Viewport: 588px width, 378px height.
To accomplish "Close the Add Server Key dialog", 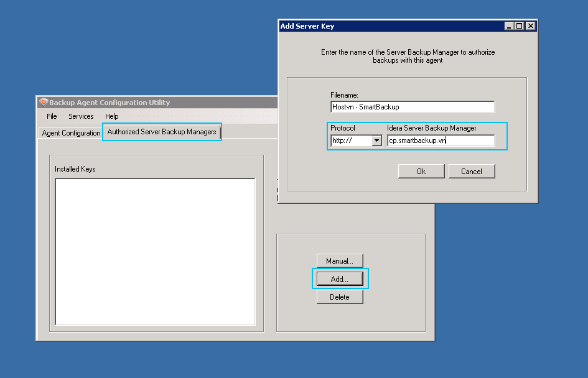I will pyautogui.click(x=531, y=26).
